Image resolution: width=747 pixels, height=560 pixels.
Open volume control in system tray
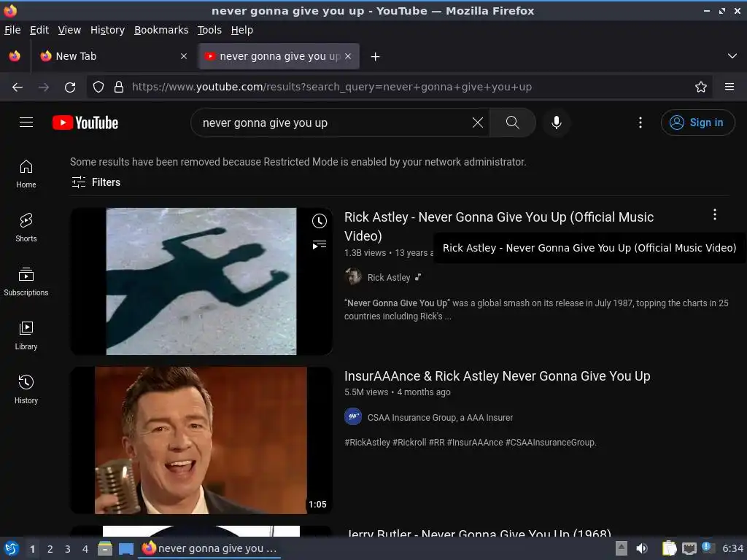pos(642,548)
